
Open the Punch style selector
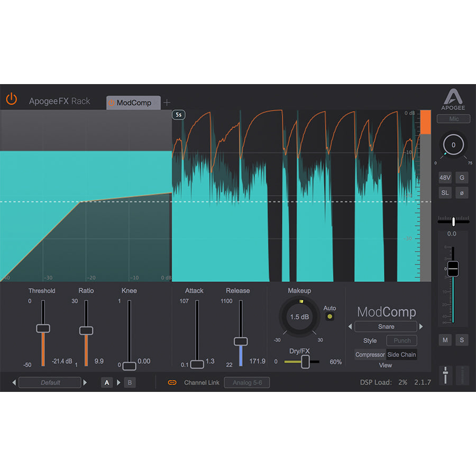point(400,341)
